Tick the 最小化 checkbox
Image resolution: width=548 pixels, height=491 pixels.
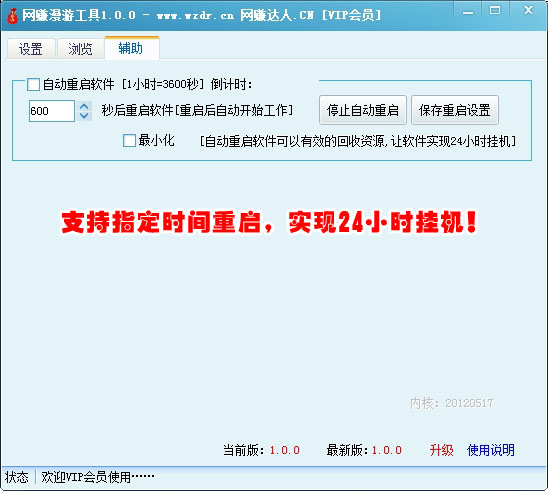[x=129, y=140]
